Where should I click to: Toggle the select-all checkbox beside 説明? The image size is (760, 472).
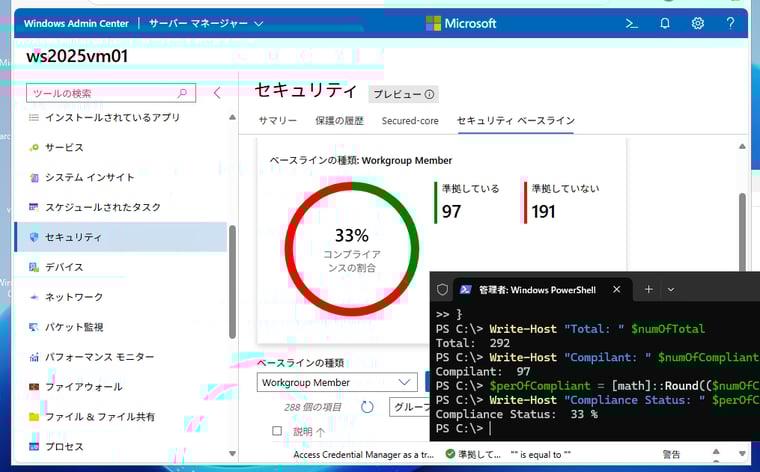[277, 431]
